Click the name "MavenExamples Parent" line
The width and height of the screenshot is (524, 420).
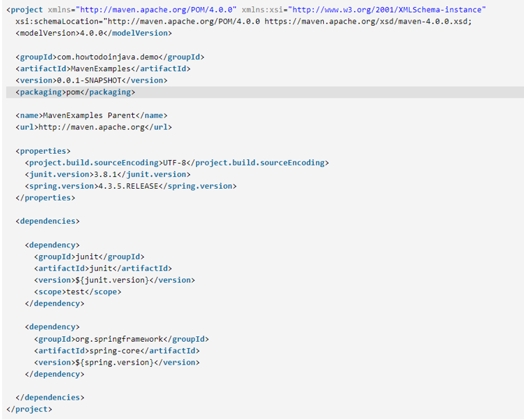[x=91, y=115]
